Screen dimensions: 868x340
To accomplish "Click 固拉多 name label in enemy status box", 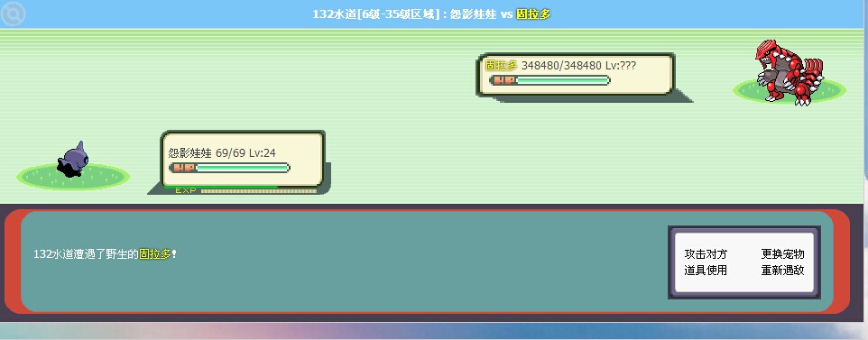I will coord(501,65).
